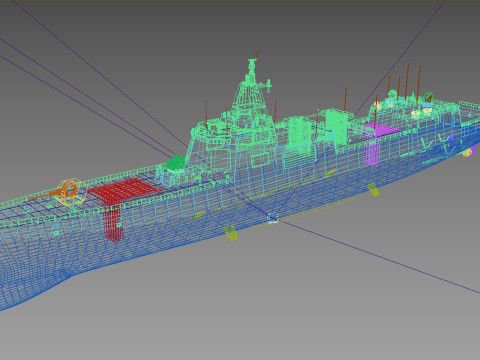The image size is (480, 360).
Task: Select the dark green turret before the bridge
Action: pyautogui.click(x=175, y=163)
